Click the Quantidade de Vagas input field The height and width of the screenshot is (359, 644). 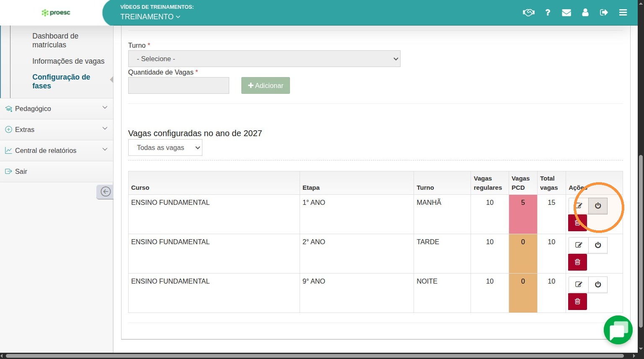(x=178, y=85)
